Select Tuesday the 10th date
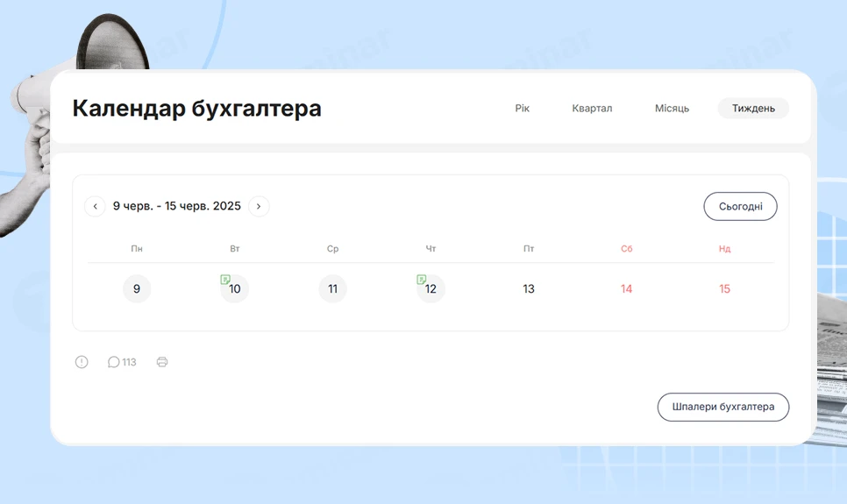Viewport: 847px width, 504px height. click(x=236, y=290)
